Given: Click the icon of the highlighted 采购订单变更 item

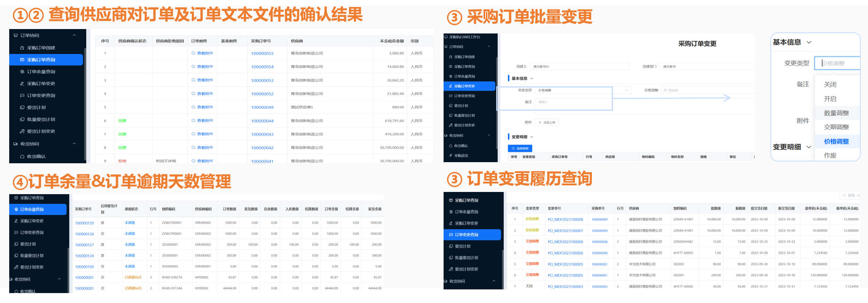Looking at the screenshot, I should 451,86.
